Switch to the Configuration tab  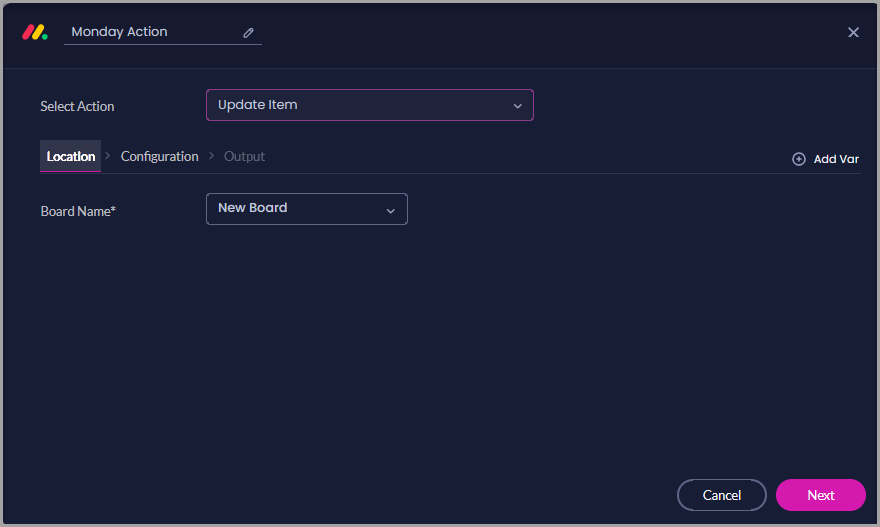tap(159, 157)
